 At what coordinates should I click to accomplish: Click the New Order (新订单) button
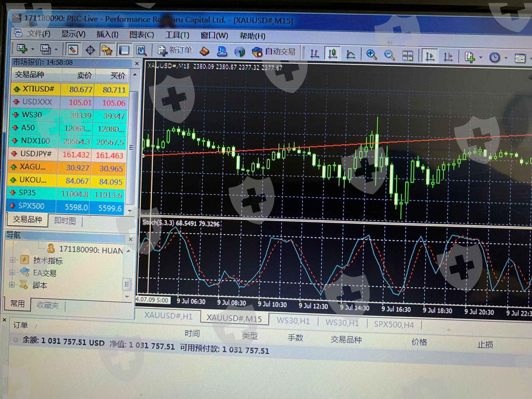(x=175, y=51)
